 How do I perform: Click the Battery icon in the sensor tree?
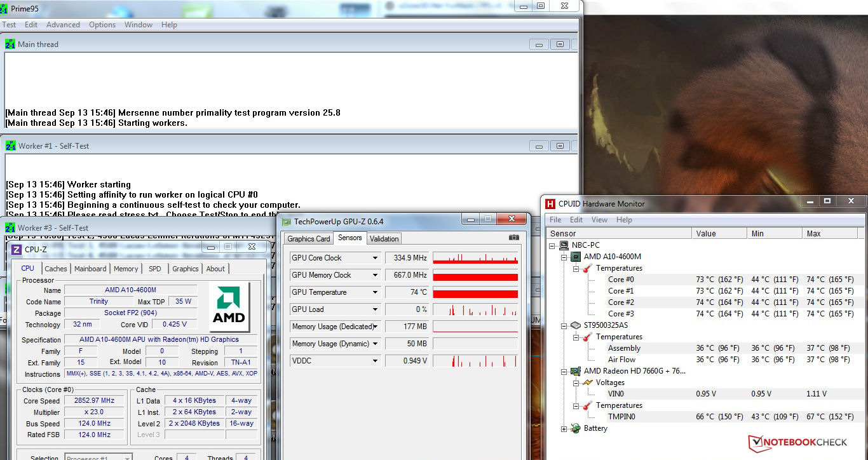point(576,428)
